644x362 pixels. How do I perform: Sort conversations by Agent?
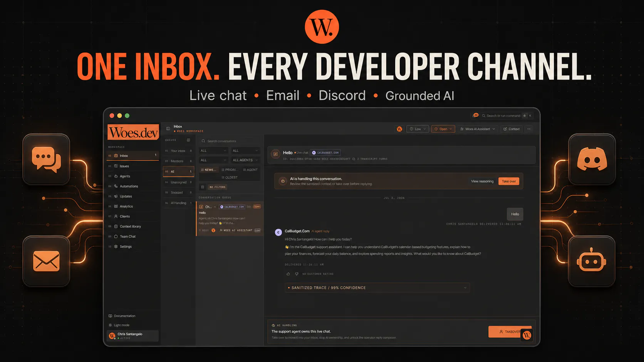coord(250,170)
